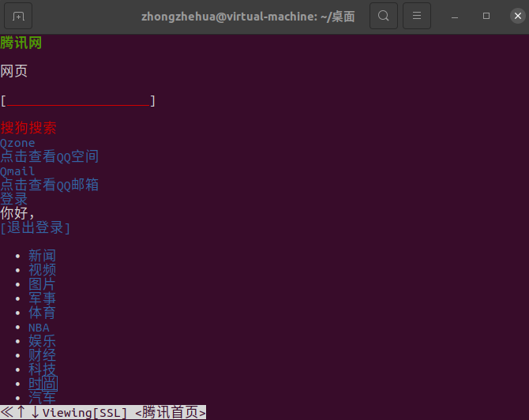Go to the 汽车 section
The image size is (529, 420).
click(x=42, y=398)
